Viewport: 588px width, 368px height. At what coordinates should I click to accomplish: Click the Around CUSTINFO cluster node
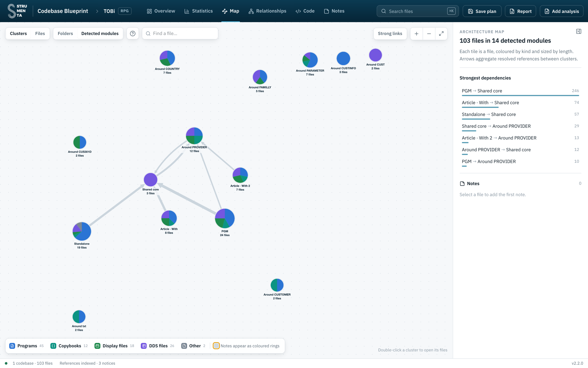(x=343, y=58)
